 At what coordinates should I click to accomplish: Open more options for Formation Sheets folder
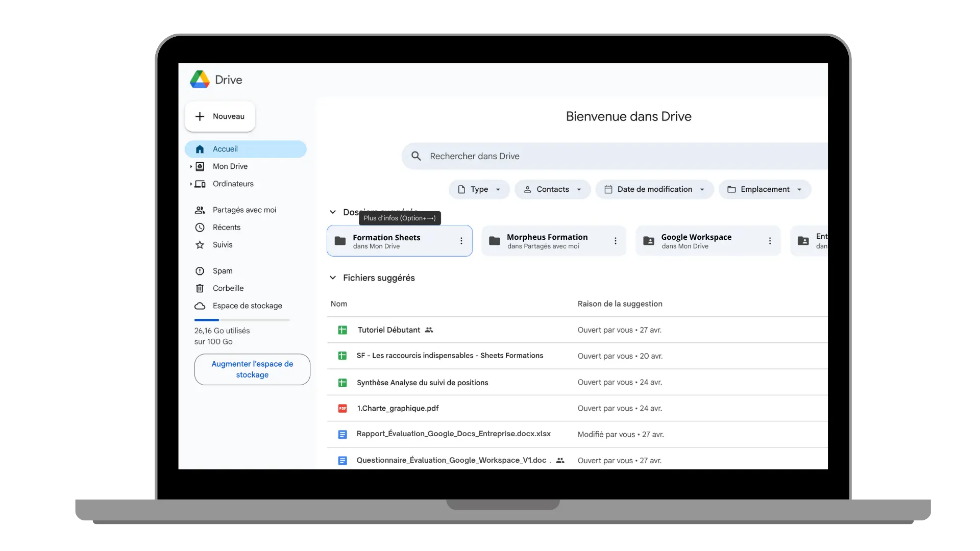click(461, 241)
